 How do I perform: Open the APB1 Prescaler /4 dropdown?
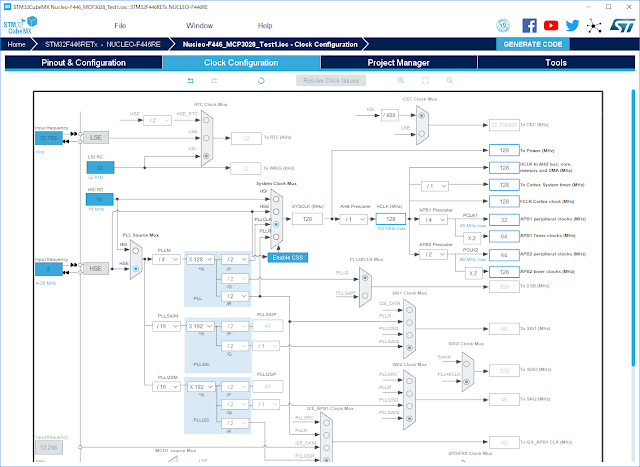[434, 220]
